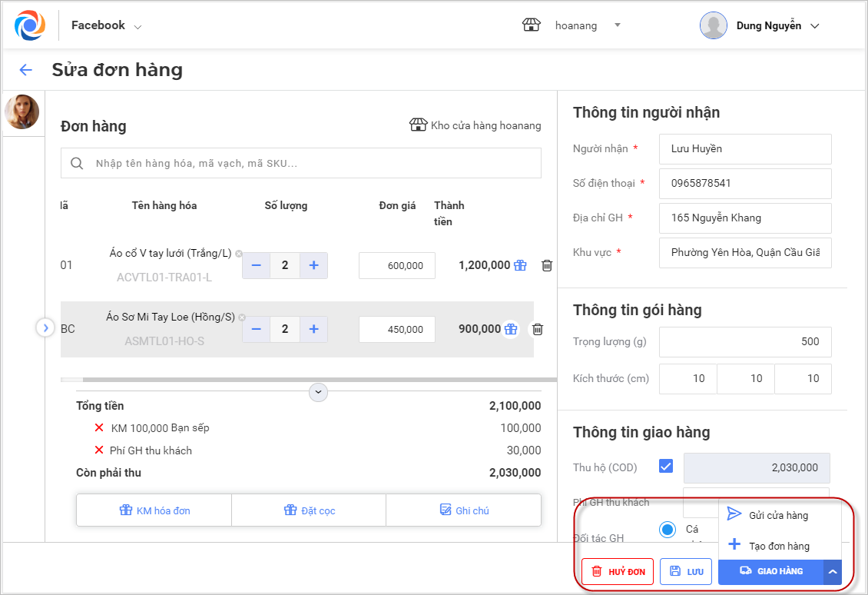Open the hoanang store dropdown
Image resolution: width=868 pixels, height=595 pixels.
[x=616, y=25]
